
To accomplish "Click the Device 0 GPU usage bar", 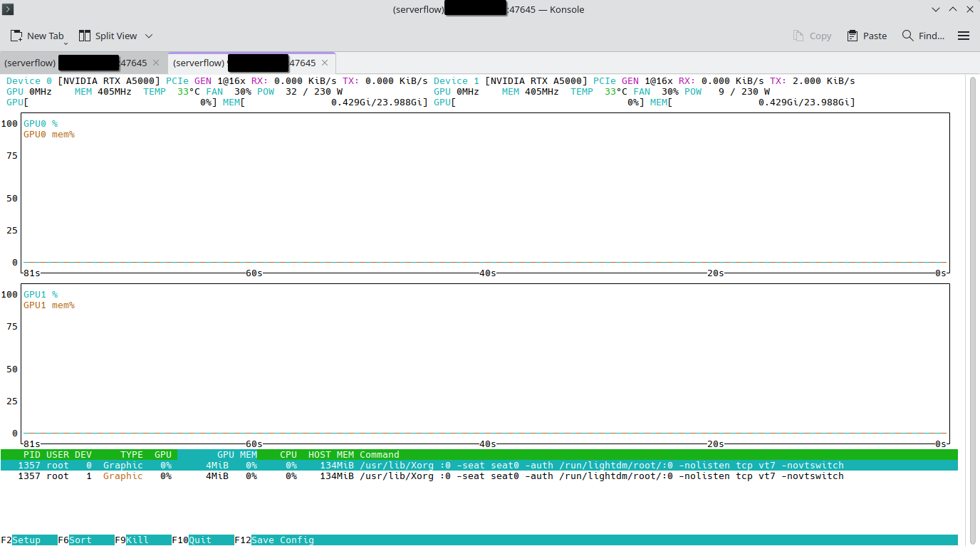I will [x=112, y=103].
